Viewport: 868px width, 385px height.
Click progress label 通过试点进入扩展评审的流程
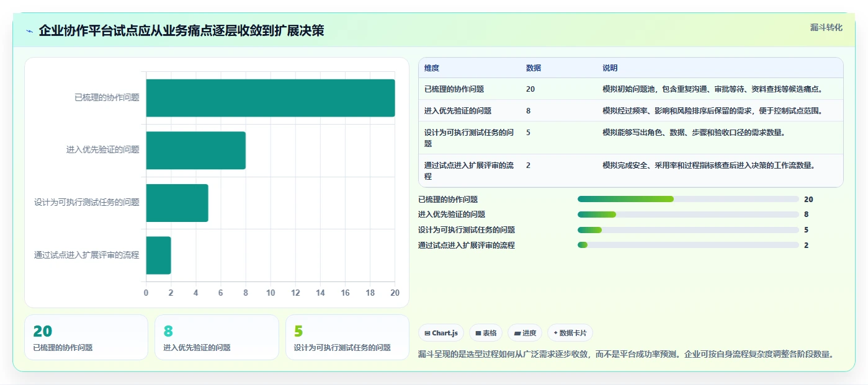[467, 246]
